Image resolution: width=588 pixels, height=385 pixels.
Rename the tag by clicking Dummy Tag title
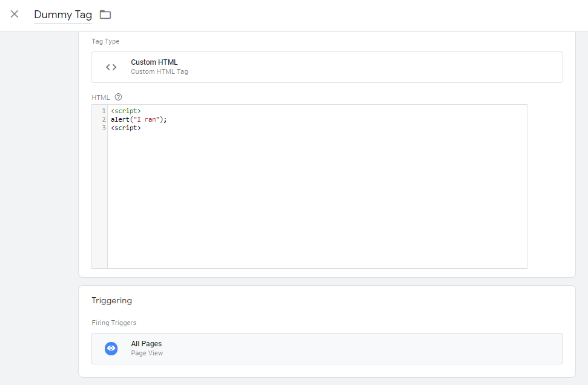click(63, 15)
